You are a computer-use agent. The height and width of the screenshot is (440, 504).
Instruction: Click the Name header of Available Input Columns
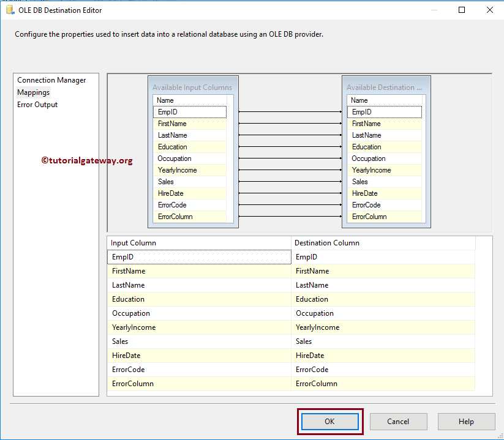pos(164,100)
